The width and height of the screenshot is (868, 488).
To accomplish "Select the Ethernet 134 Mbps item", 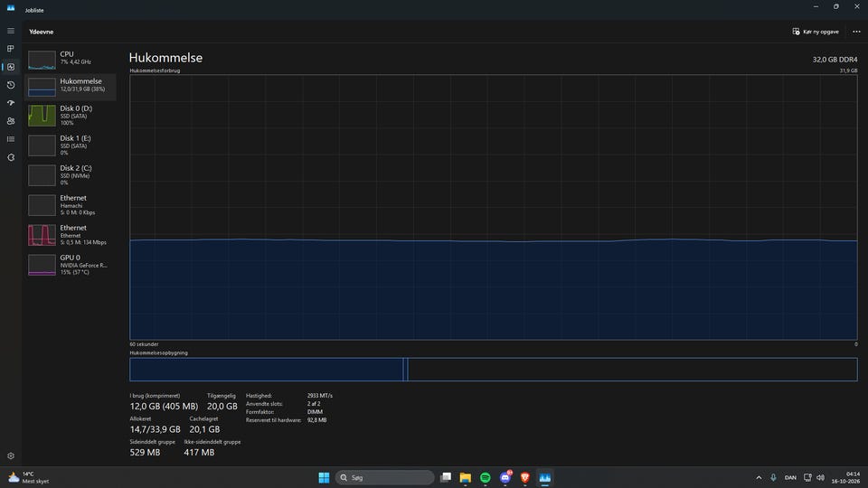I will [71, 235].
